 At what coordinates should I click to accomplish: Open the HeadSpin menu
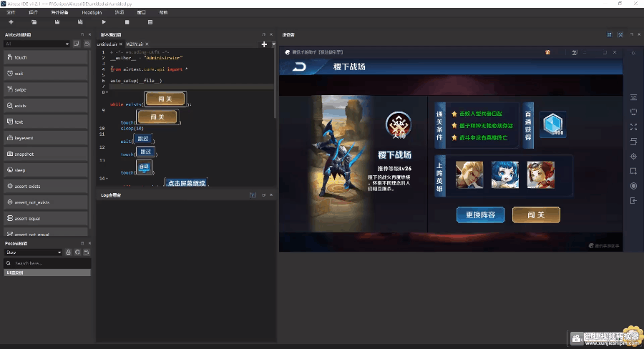click(92, 12)
